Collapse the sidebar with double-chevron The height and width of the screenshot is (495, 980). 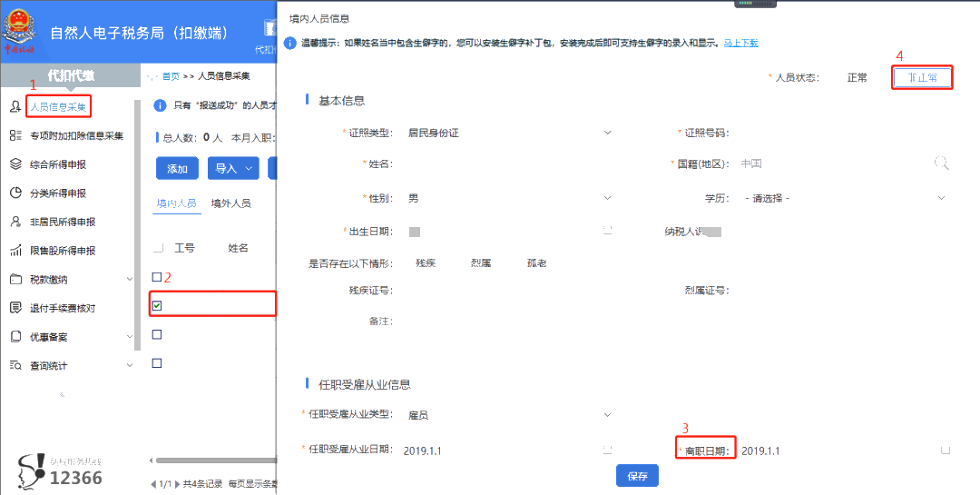point(62,395)
